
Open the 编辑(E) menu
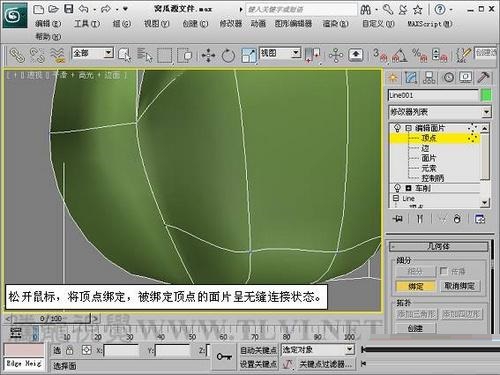pyautogui.click(x=48, y=24)
